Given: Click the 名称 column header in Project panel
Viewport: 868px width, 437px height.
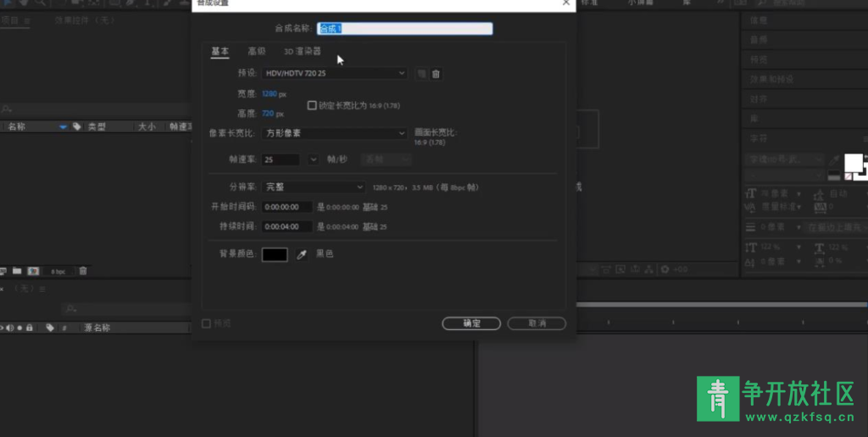Looking at the screenshot, I should (x=17, y=126).
